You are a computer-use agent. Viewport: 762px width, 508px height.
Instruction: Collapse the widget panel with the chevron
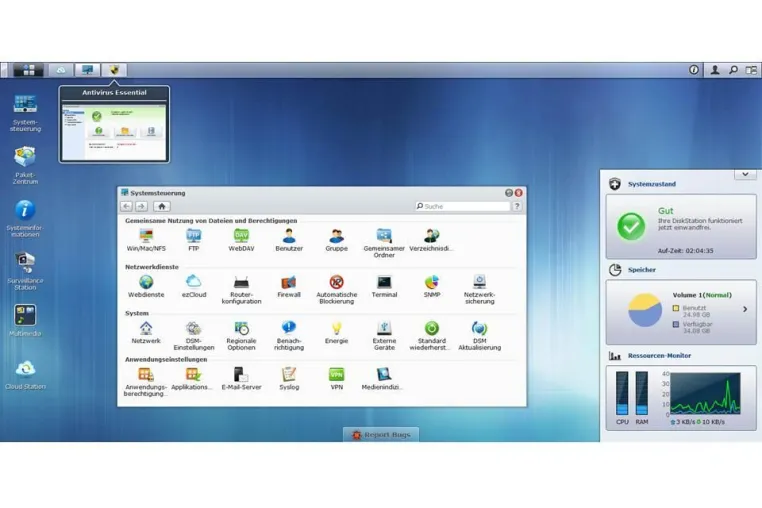[745, 174]
